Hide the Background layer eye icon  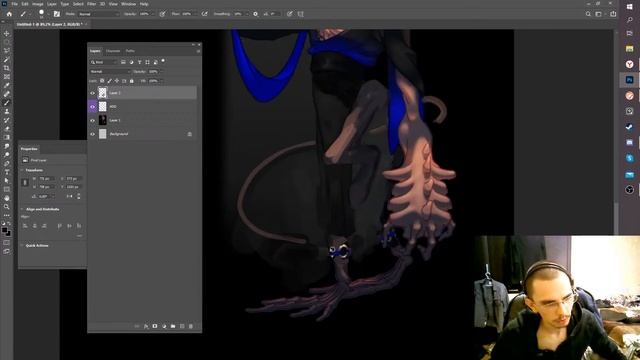pyautogui.click(x=93, y=134)
